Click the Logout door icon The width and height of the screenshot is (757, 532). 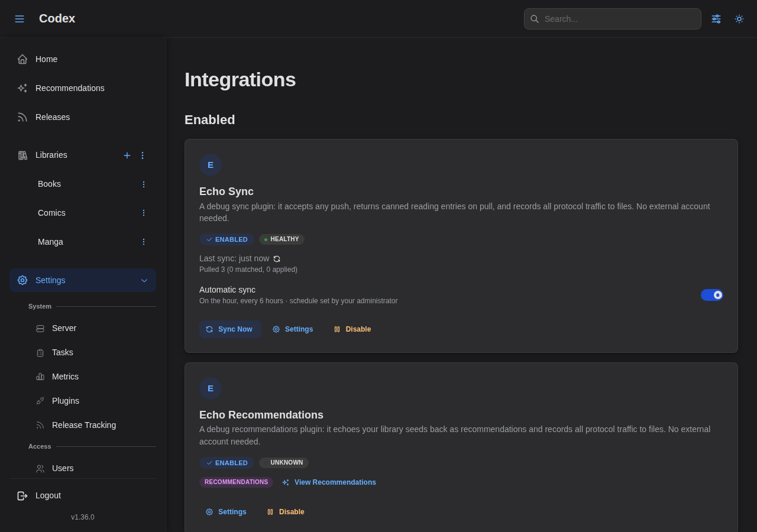(x=22, y=496)
